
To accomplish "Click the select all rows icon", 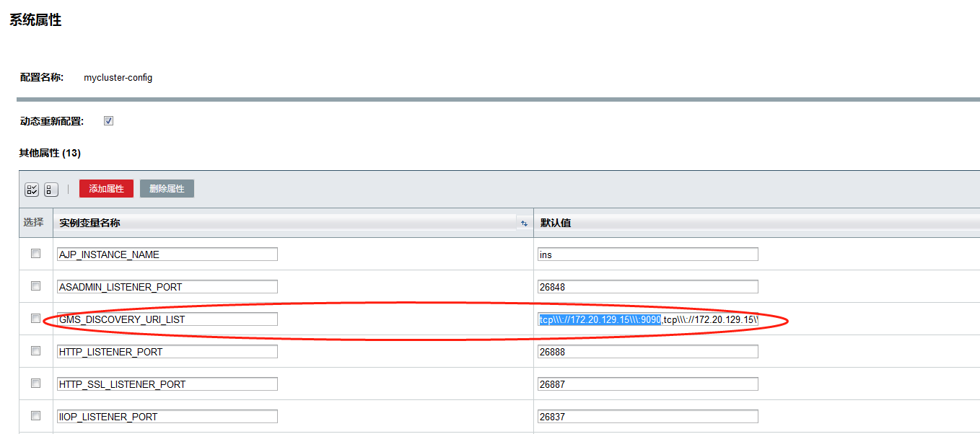I will click(x=32, y=190).
